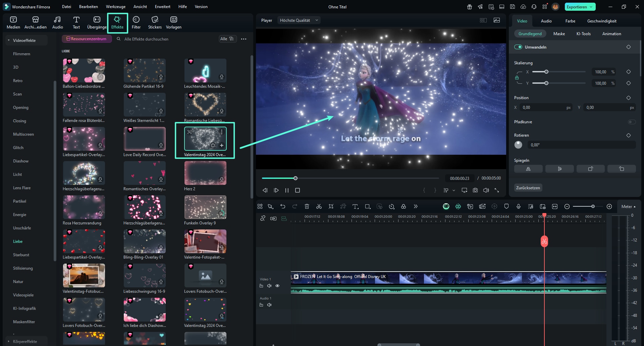Select the Starburst effect category
644x346 pixels.
21,255
